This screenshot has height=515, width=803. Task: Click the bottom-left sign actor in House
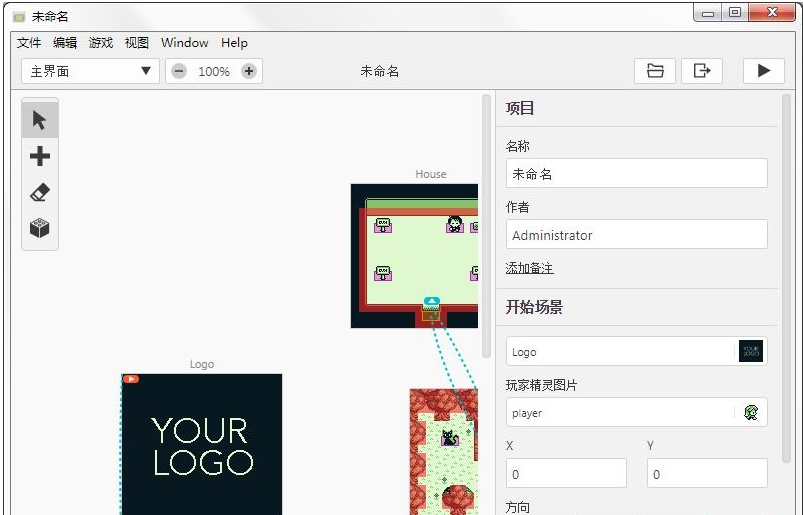pos(383,273)
